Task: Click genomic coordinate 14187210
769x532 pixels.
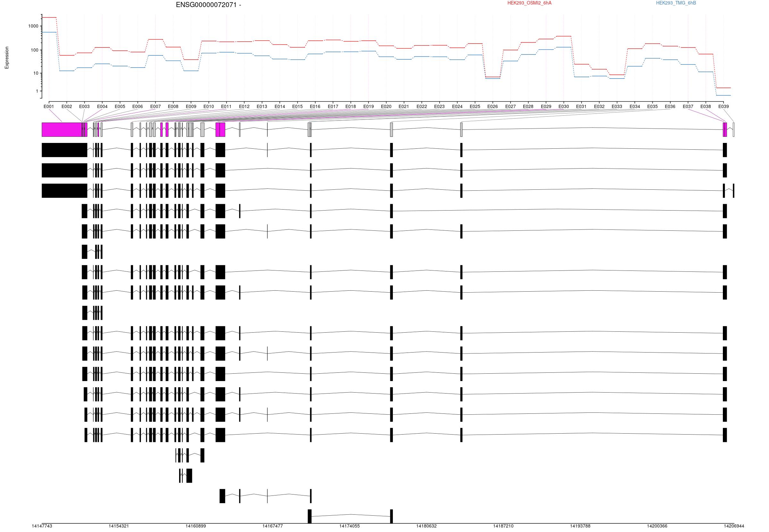Action: click(x=503, y=526)
